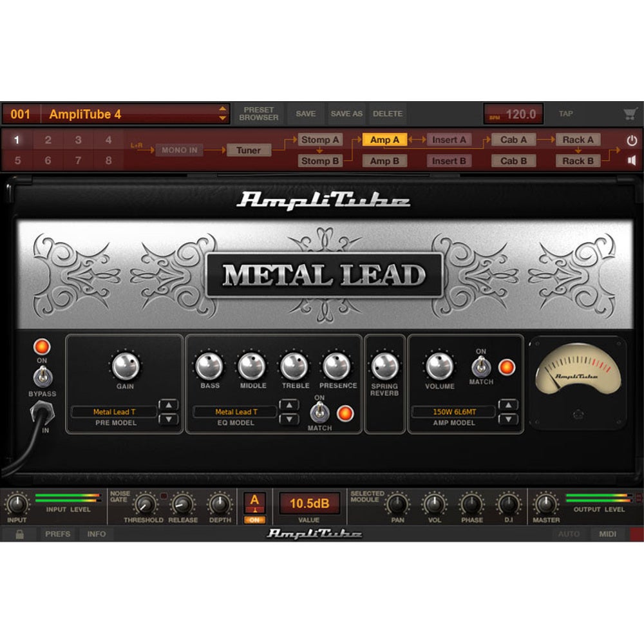Click the 120.0 BPM tempo field
This screenshot has width=644, height=644.
coord(513,114)
